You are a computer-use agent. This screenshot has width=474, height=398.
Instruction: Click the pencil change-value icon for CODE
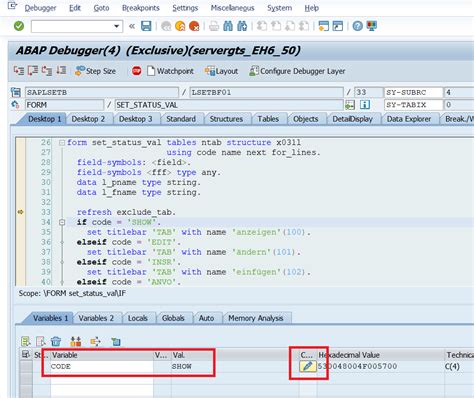(307, 366)
